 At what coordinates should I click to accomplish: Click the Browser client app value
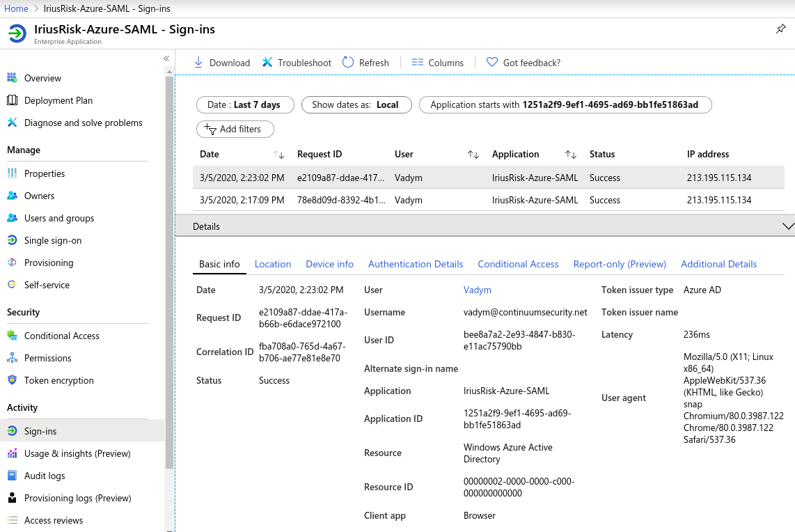(x=479, y=516)
